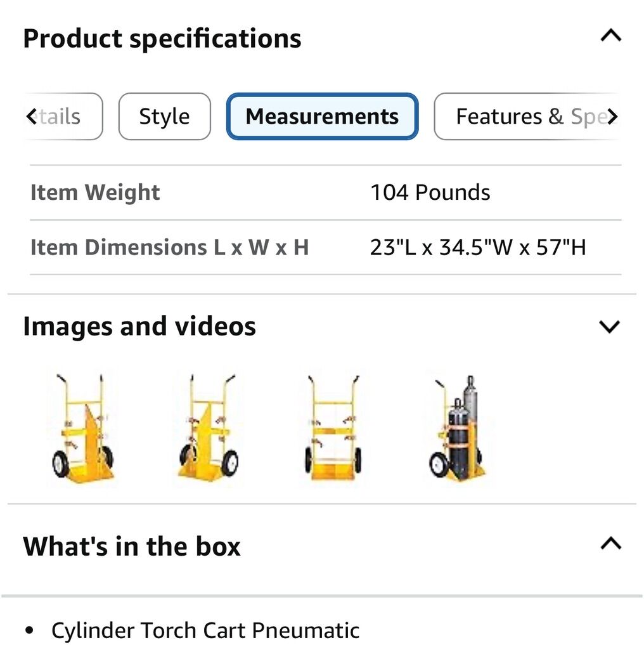This screenshot has height=647, width=644.
Task: Click the Item Weight label
Action: 95,193
